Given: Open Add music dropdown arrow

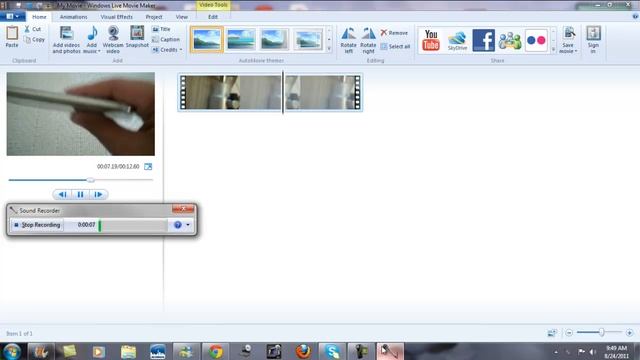Looking at the screenshot, I should (99, 51).
